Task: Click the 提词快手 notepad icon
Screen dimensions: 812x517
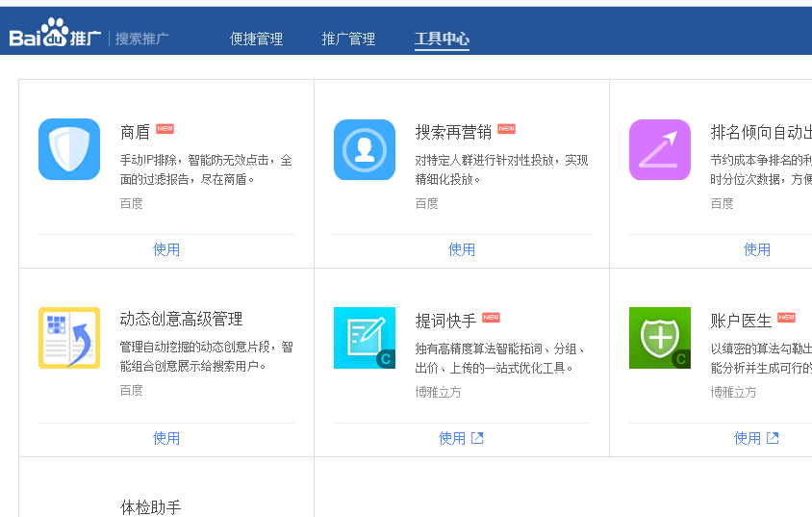Action: click(365, 338)
